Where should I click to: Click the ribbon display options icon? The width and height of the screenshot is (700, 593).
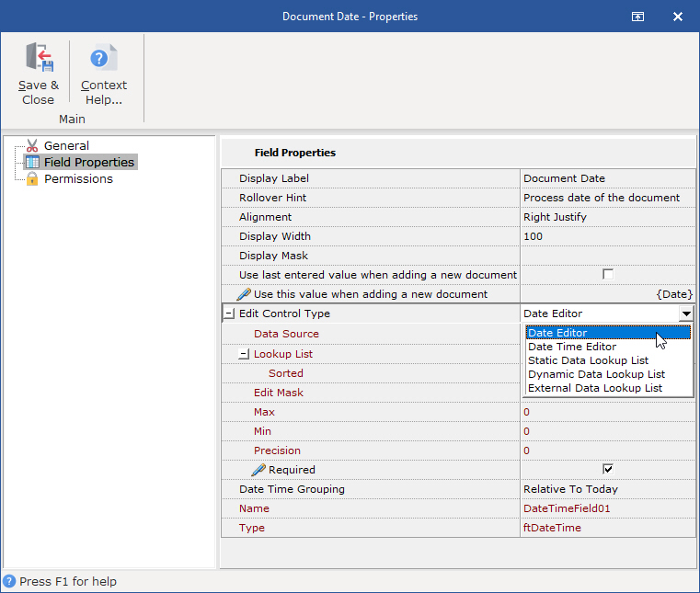click(x=637, y=17)
